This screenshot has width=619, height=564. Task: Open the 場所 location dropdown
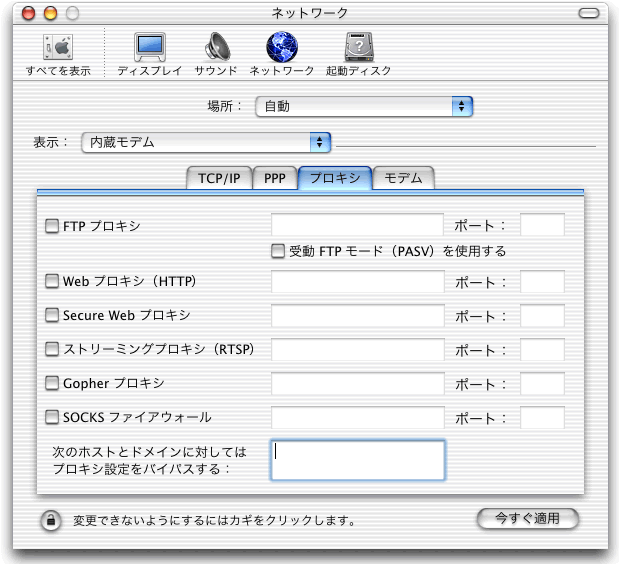tap(364, 106)
